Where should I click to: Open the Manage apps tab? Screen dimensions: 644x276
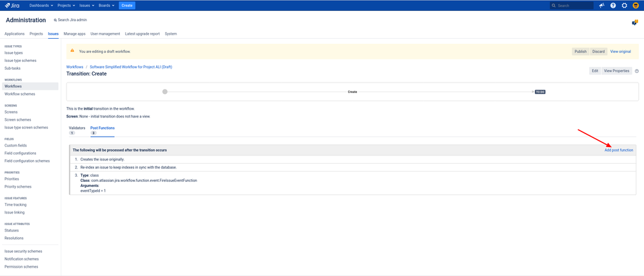click(x=75, y=34)
